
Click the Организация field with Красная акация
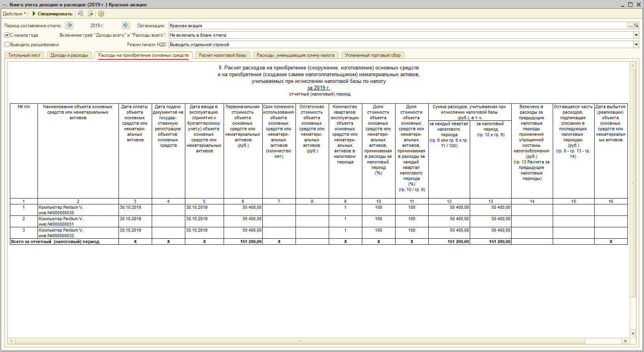tap(398, 26)
